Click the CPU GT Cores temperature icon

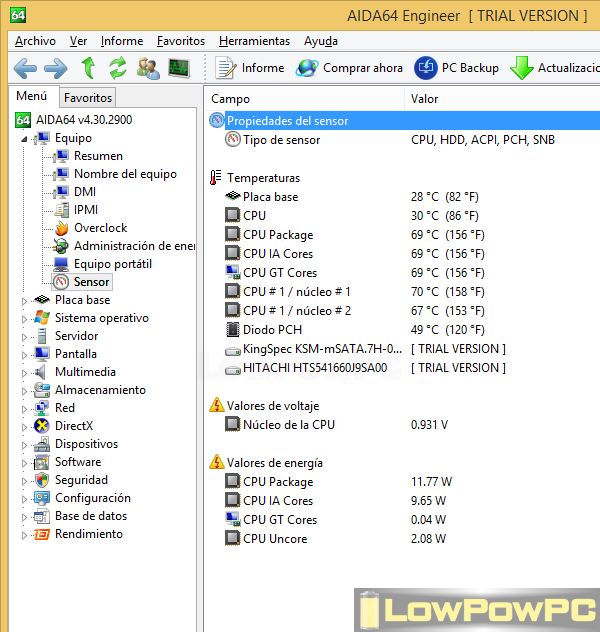pyautogui.click(x=233, y=272)
